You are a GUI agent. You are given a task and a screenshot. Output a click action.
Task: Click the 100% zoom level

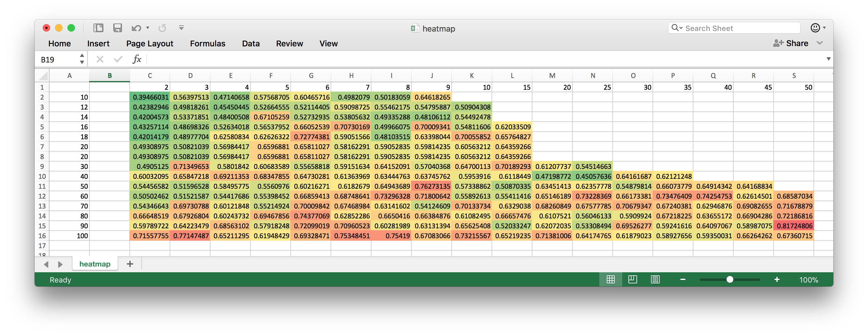[808, 280]
